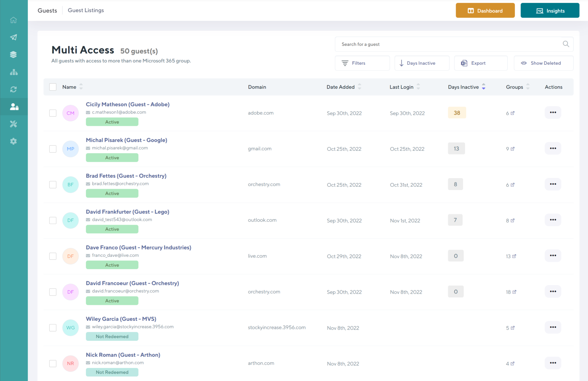The image size is (588, 381).
Task: Open Brad Fettes guest profile link
Action: 126,176
